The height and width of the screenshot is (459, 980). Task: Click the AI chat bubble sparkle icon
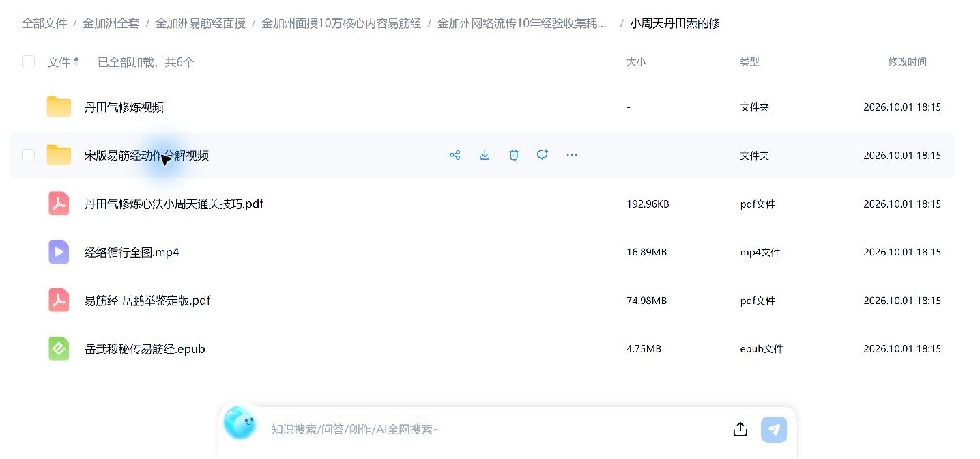tap(543, 155)
